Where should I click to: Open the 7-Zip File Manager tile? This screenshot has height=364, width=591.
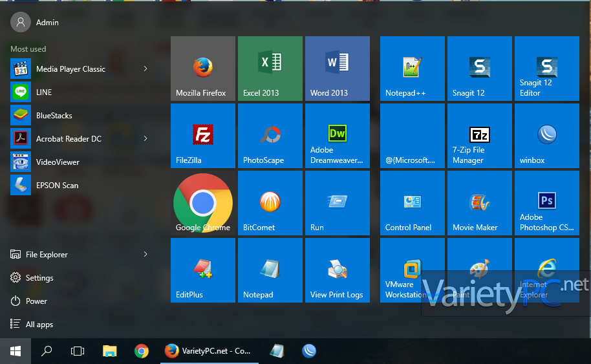pyautogui.click(x=479, y=136)
